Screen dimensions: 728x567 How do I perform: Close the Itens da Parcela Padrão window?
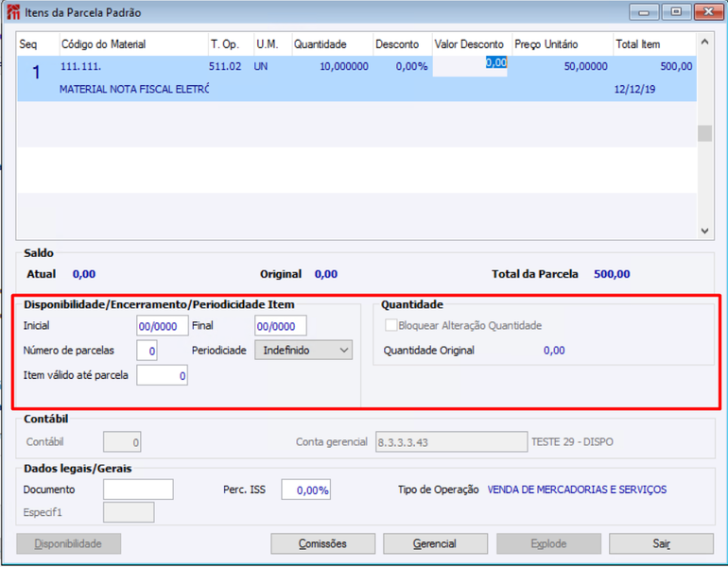(x=708, y=12)
